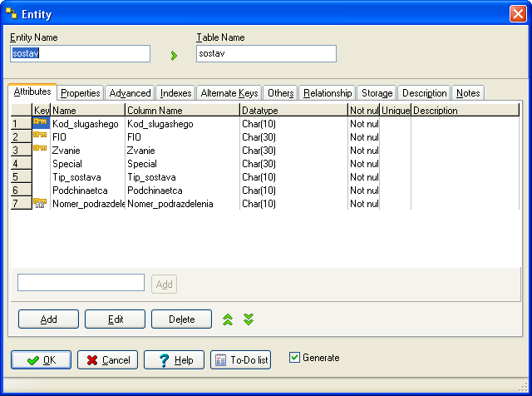Switch to the Indexes tab

pyautogui.click(x=175, y=93)
